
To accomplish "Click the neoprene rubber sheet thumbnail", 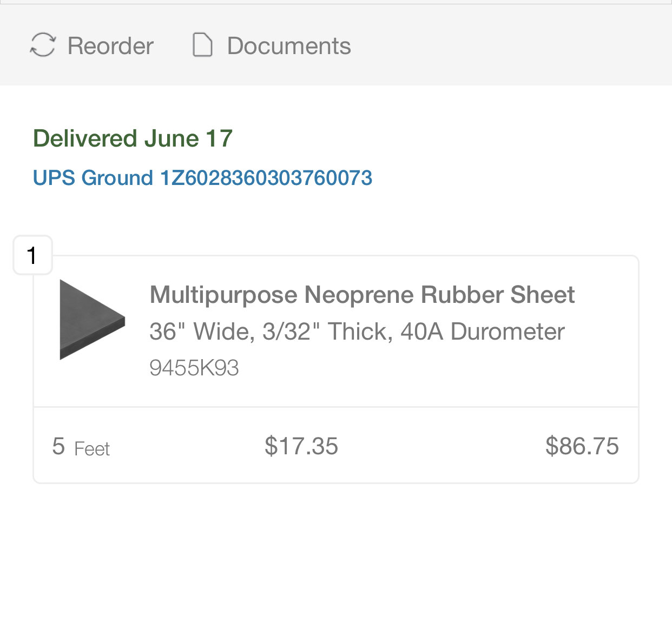I will click(x=92, y=320).
